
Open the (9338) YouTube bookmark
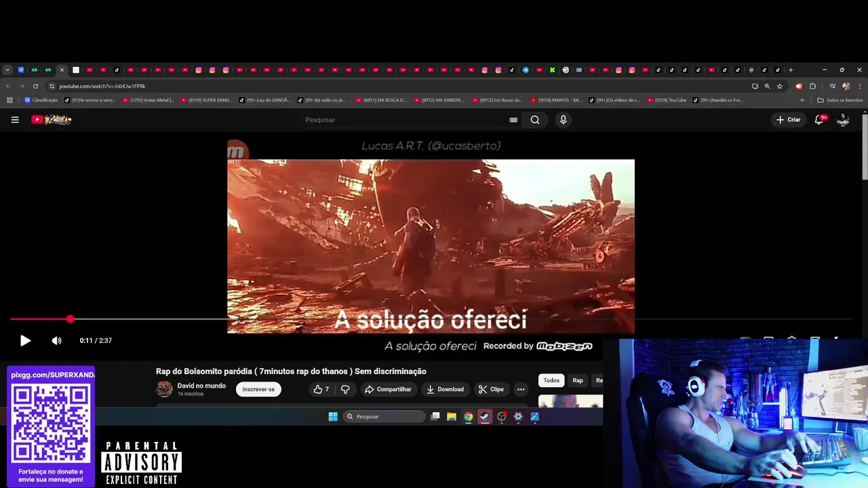pos(667,100)
